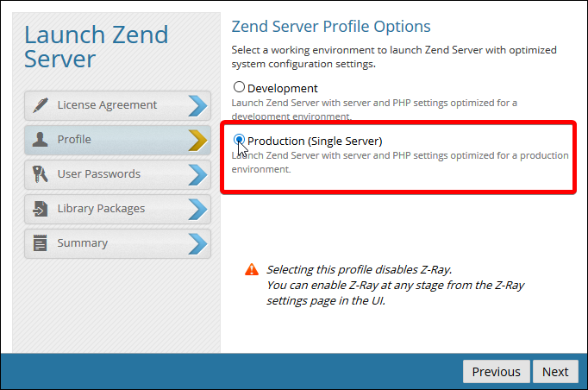Click the blue chevron on the Summary step
This screenshot has height=390, width=588.
pos(197,243)
